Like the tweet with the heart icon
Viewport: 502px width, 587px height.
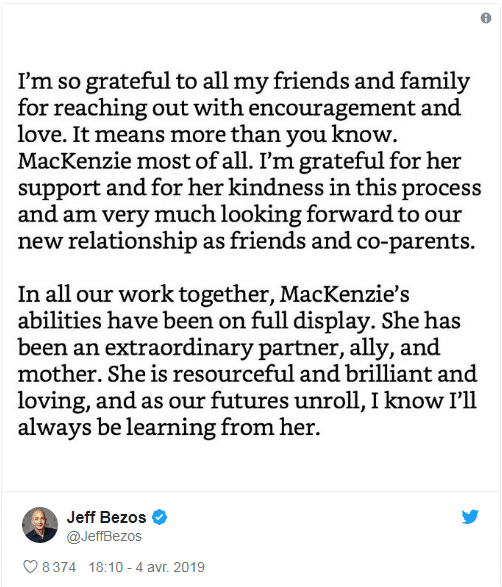(x=30, y=567)
